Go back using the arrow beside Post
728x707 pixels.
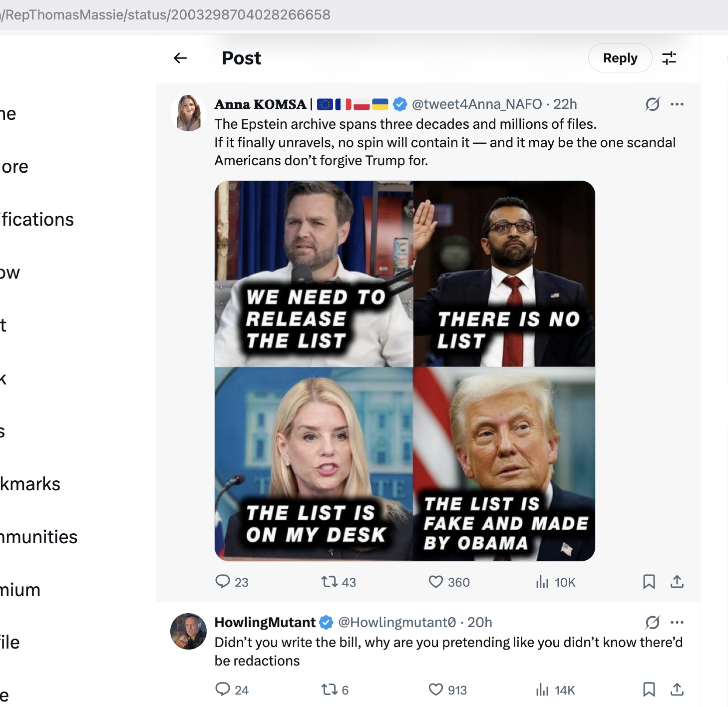pos(180,58)
